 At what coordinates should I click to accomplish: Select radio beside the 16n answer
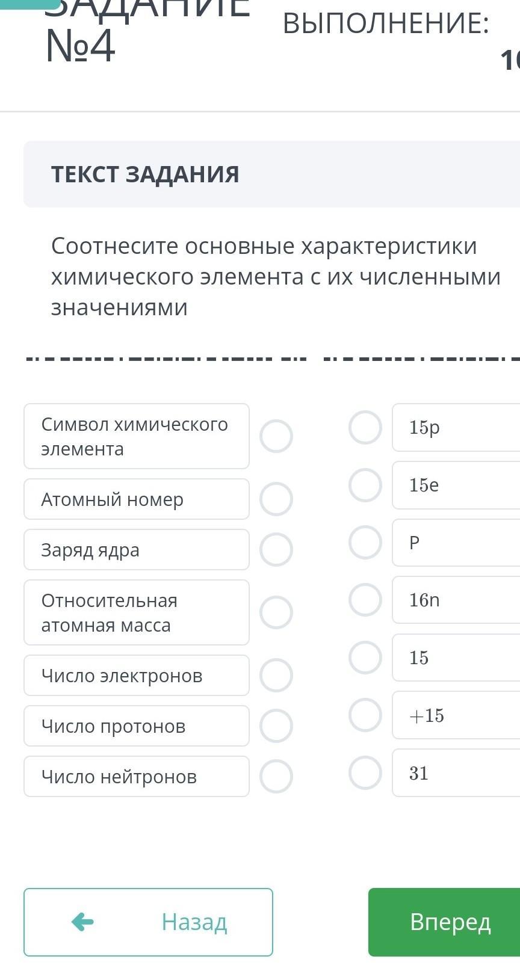(x=365, y=600)
